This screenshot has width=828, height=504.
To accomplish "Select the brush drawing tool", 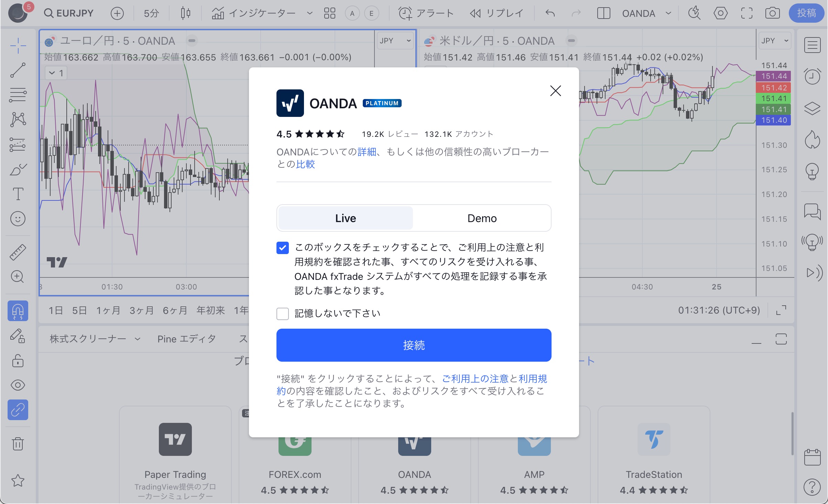I will coord(18,169).
